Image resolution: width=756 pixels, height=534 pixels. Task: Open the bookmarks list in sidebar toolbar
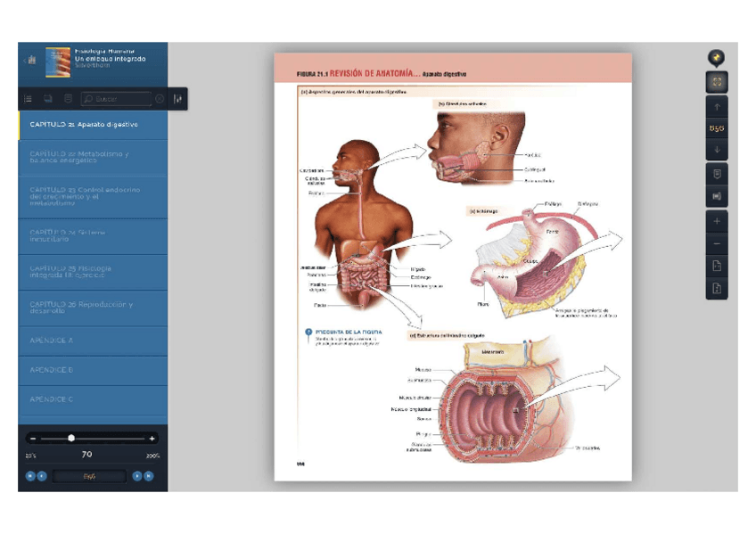click(68, 99)
